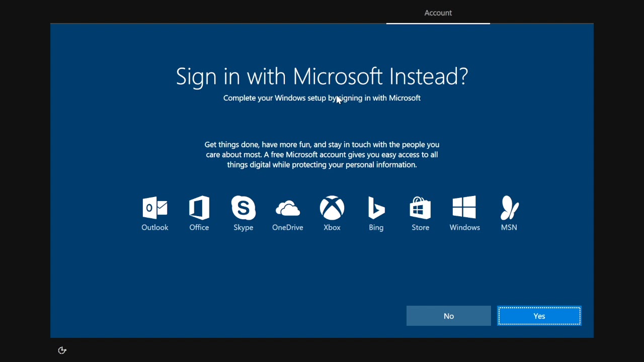Click the 'Sign in with Microsoft Instead?' heading

322,76
